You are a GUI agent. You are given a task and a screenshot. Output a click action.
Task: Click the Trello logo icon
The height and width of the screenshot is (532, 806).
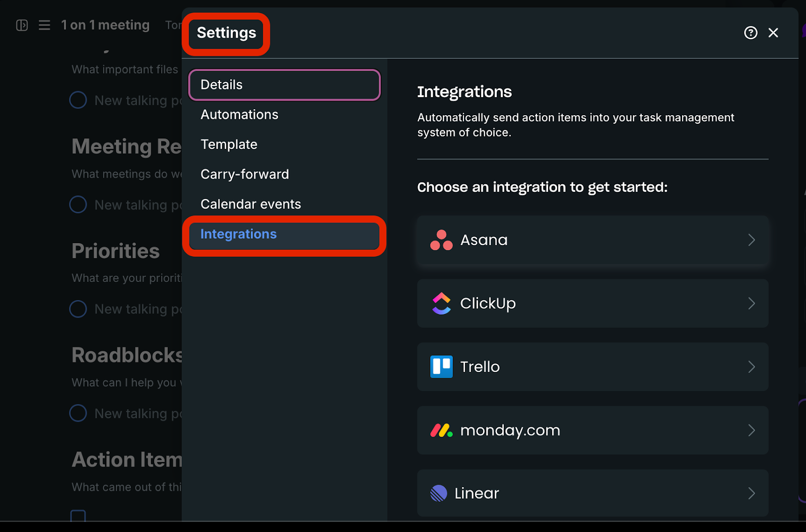[441, 367]
